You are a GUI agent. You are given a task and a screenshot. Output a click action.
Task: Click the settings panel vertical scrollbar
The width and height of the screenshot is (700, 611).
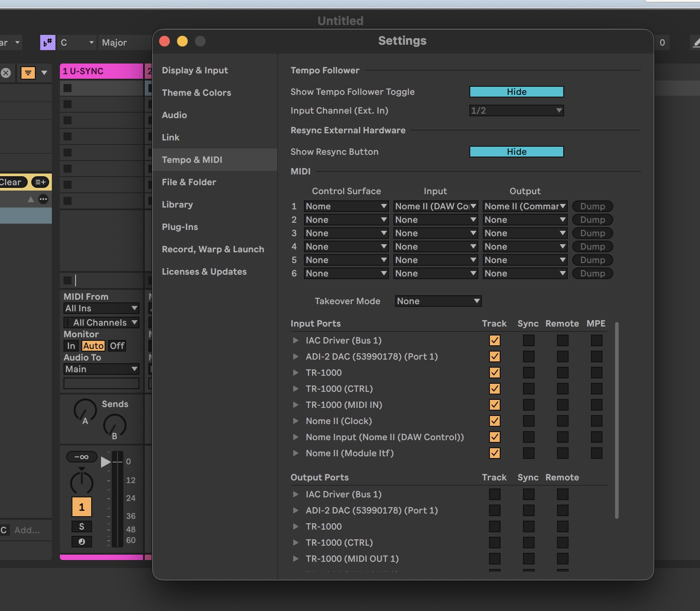[x=617, y=420]
